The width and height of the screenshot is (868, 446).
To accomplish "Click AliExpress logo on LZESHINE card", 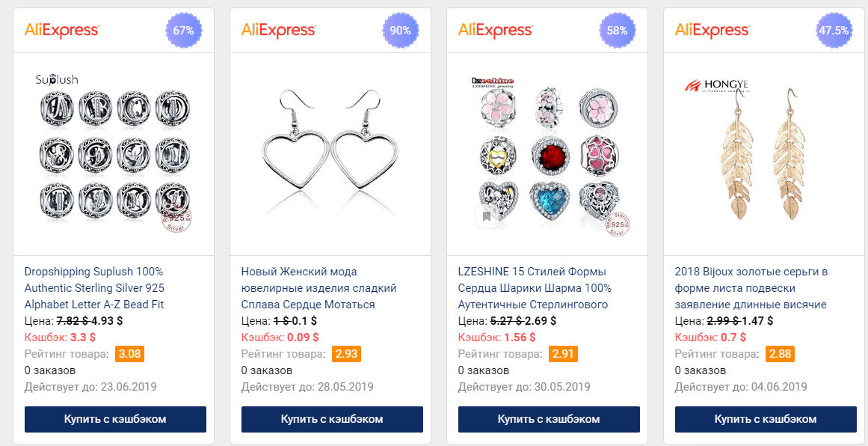I will pos(496,30).
